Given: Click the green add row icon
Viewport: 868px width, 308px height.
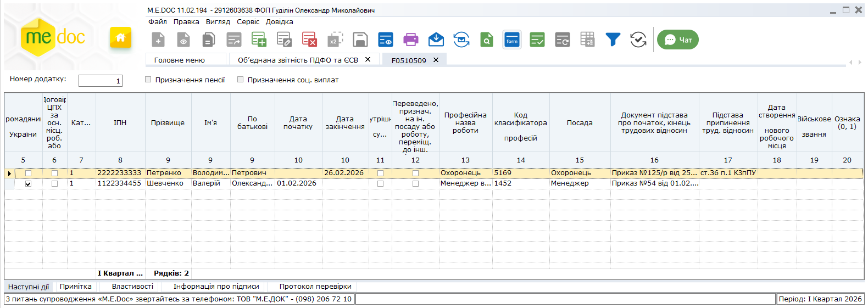Looking at the screenshot, I should pyautogui.click(x=259, y=40).
